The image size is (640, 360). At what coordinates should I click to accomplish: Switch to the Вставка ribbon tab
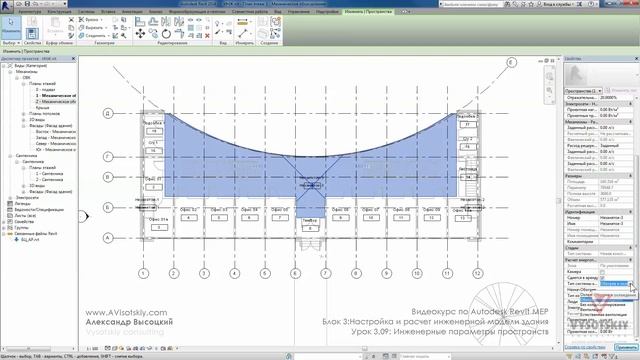(x=108, y=12)
